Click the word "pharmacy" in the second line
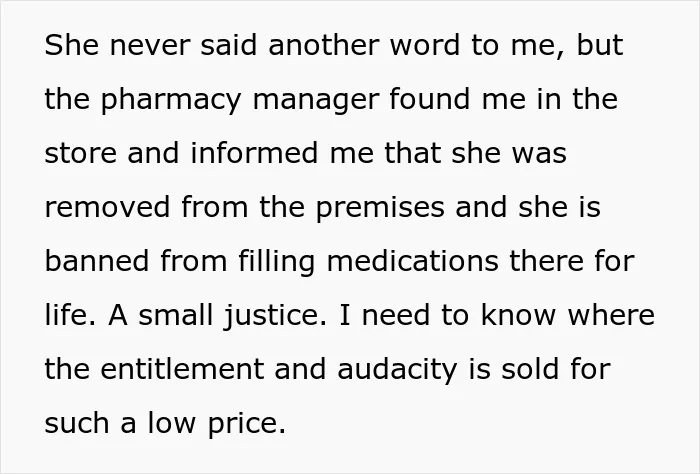Screen dimensions: 700x474 pos(171,101)
